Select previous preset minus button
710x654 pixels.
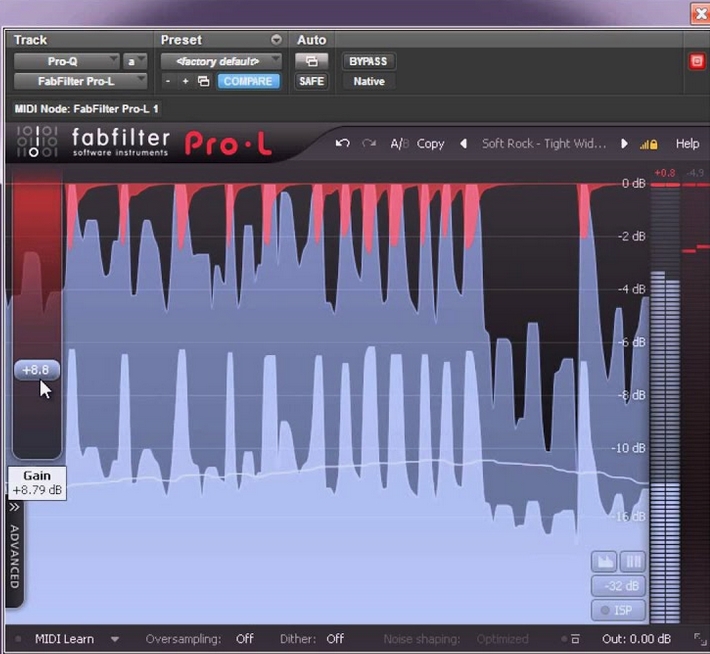point(168,81)
